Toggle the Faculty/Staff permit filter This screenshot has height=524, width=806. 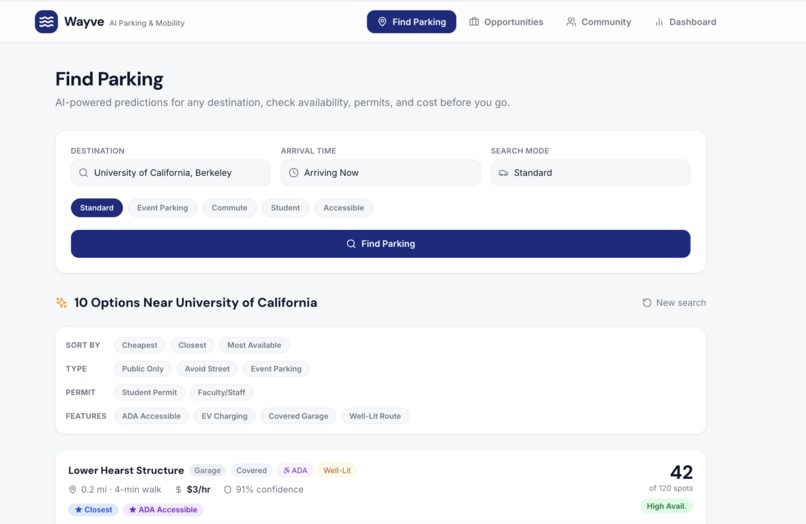pyautogui.click(x=222, y=392)
